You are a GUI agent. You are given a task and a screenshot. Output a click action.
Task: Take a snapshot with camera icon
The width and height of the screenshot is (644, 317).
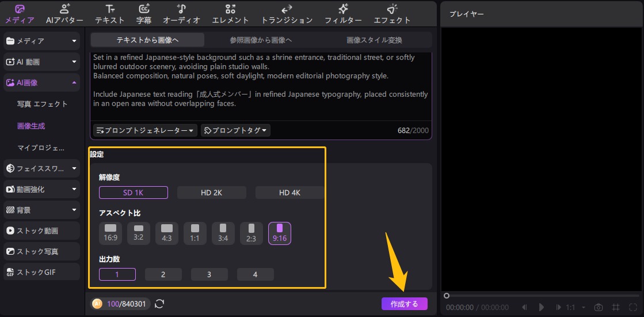click(599, 307)
